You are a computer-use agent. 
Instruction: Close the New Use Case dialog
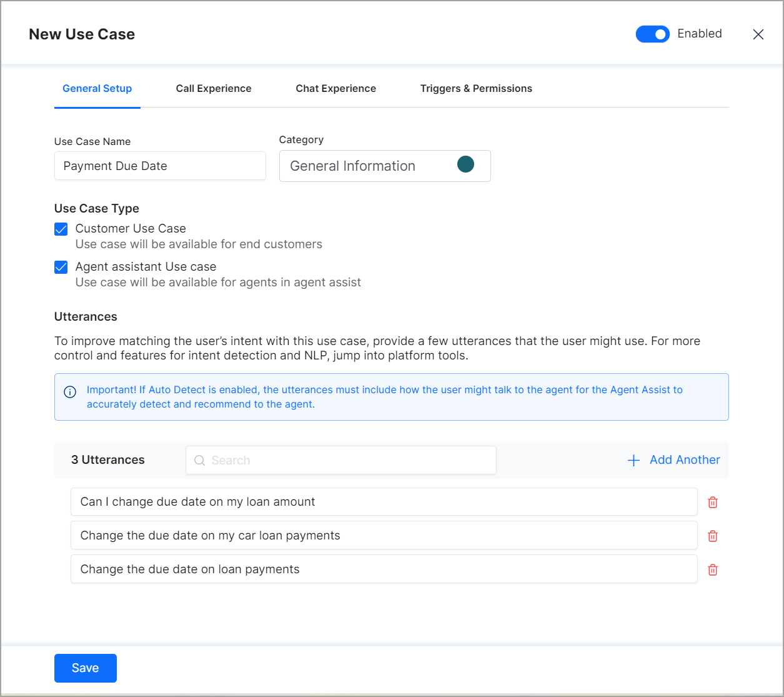coord(758,34)
